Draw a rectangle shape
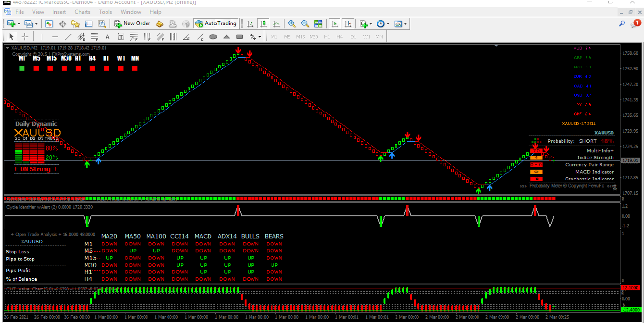This screenshot has height=323, width=644. click(x=239, y=37)
